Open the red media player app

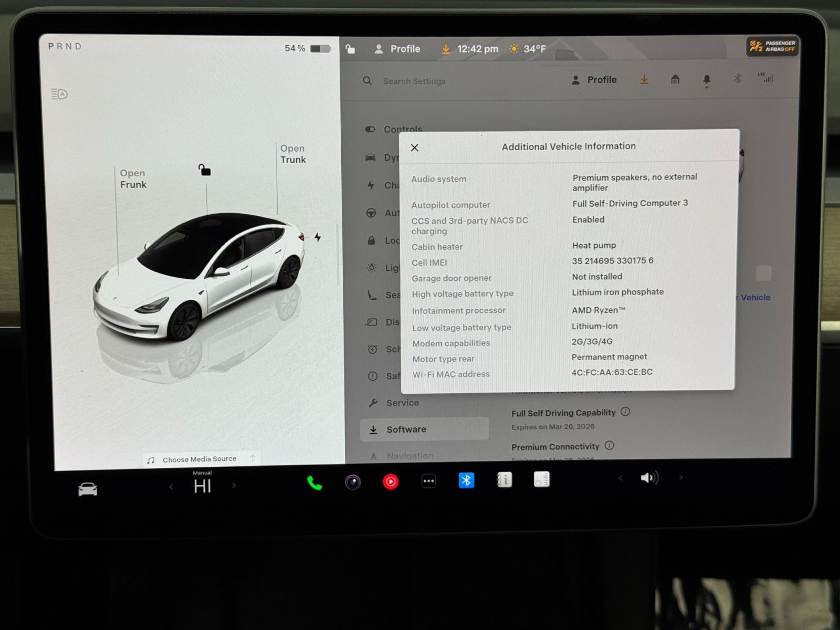[x=391, y=481]
